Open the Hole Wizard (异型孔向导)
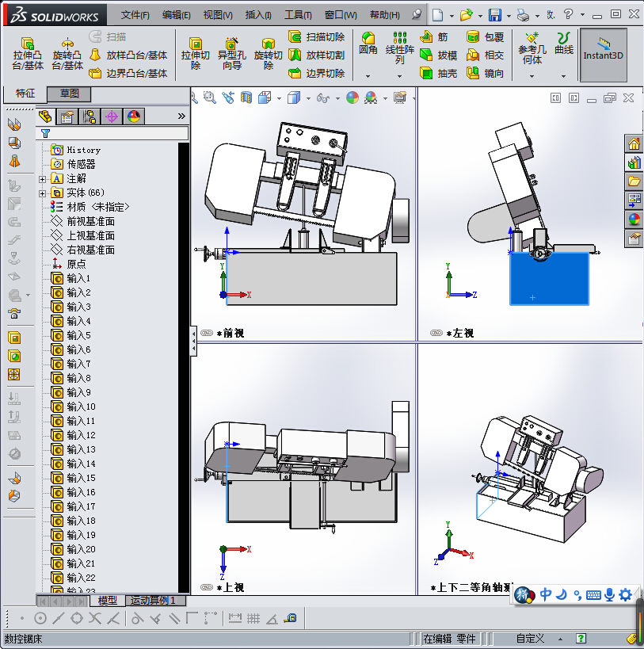Image resolution: width=644 pixels, height=649 pixels. 231,53
